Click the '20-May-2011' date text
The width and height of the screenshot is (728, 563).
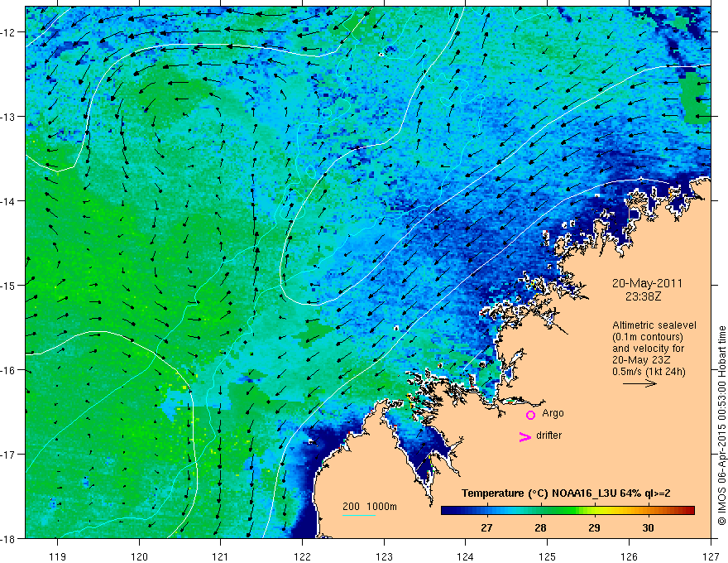[x=647, y=283]
